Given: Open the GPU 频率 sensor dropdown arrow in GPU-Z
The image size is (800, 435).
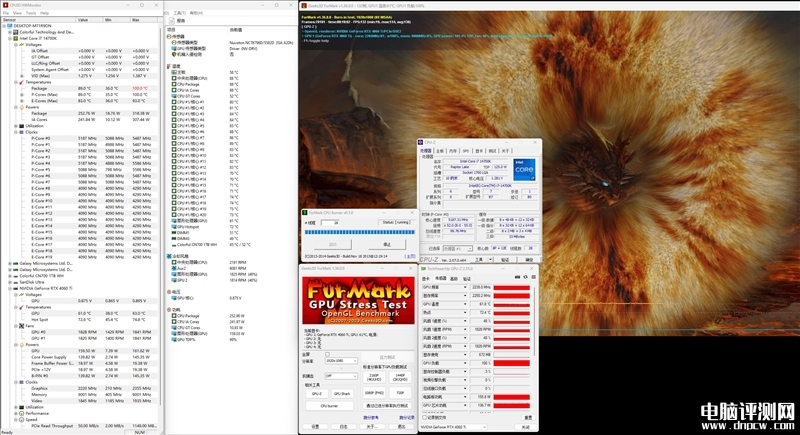Looking at the screenshot, I should coord(465,287).
